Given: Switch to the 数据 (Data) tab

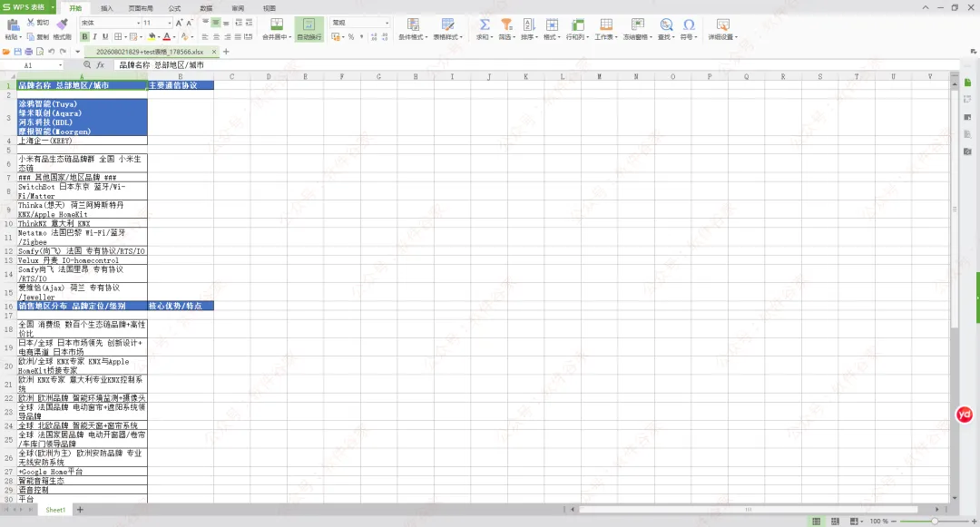Looking at the screenshot, I should (206, 8).
